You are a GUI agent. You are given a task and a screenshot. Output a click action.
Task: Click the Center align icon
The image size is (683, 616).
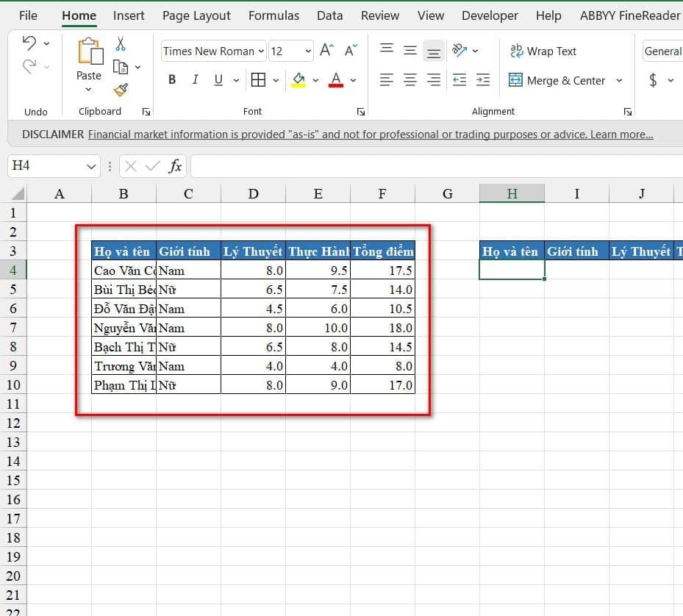410,80
